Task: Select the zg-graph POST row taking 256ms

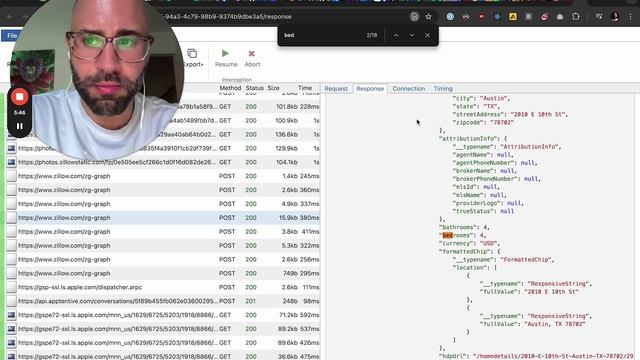Action: coord(162,259)
